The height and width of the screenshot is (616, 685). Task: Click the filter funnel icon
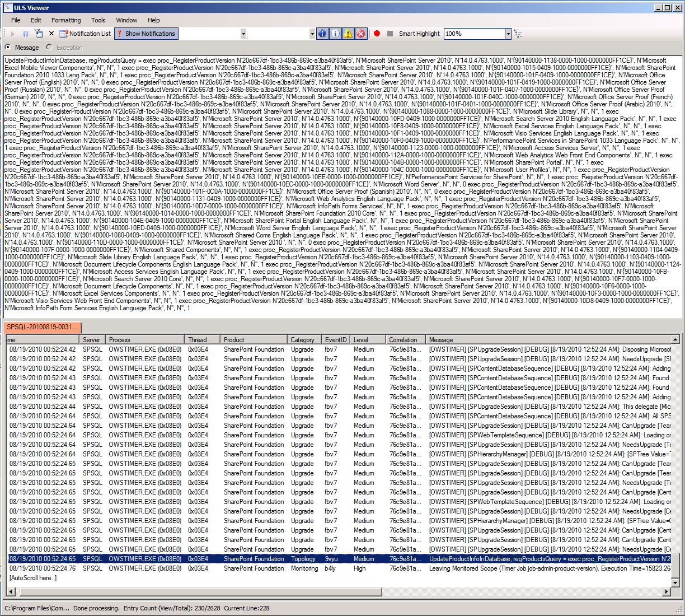pyautogui.click(x=39, y=34)
